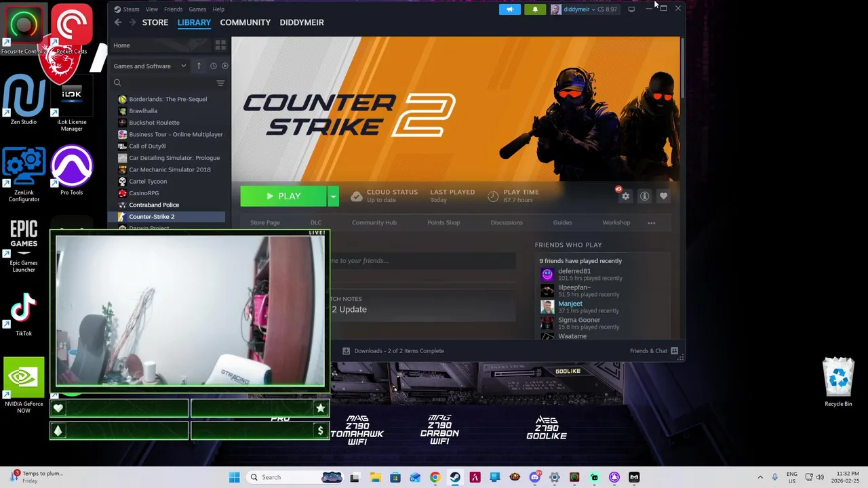Open Epic Games Launcher desktop shortcut
Viewport: 868px width, 488px height.
point(24,246)
